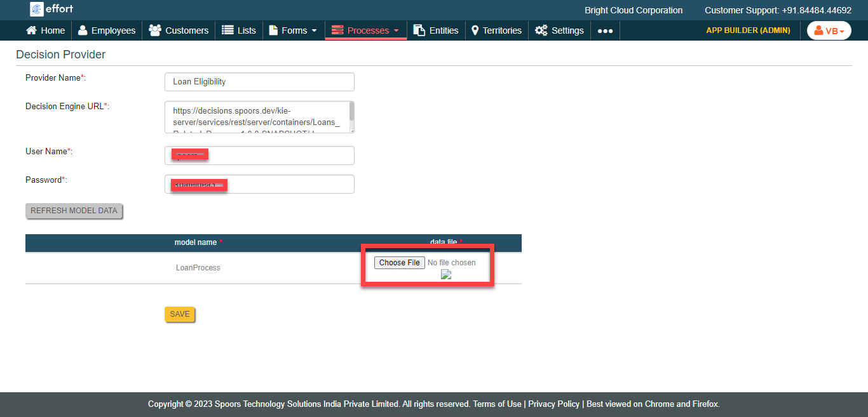
Task: Click the APP BUILDER (ADMIN) label
Action: 748,30
